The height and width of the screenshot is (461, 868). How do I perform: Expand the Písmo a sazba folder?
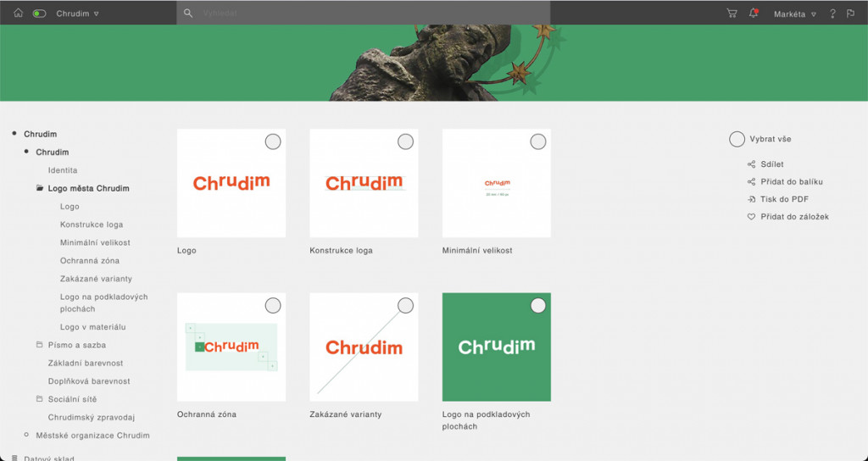39,345
